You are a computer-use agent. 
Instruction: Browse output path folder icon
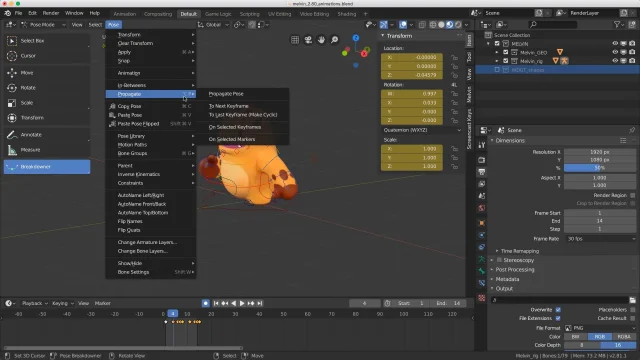pos(632,300)
